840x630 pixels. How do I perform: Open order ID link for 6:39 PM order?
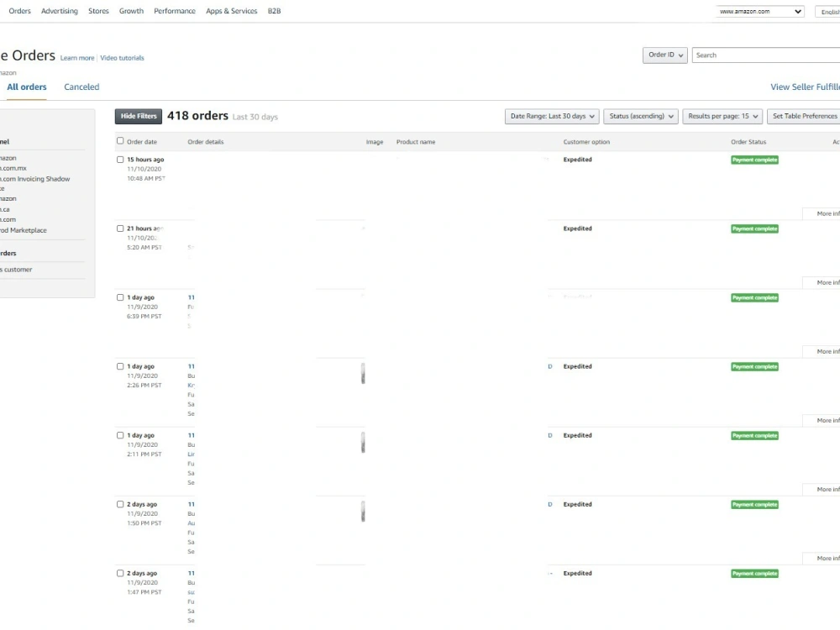pyautogui.click(x=192, y=298)
